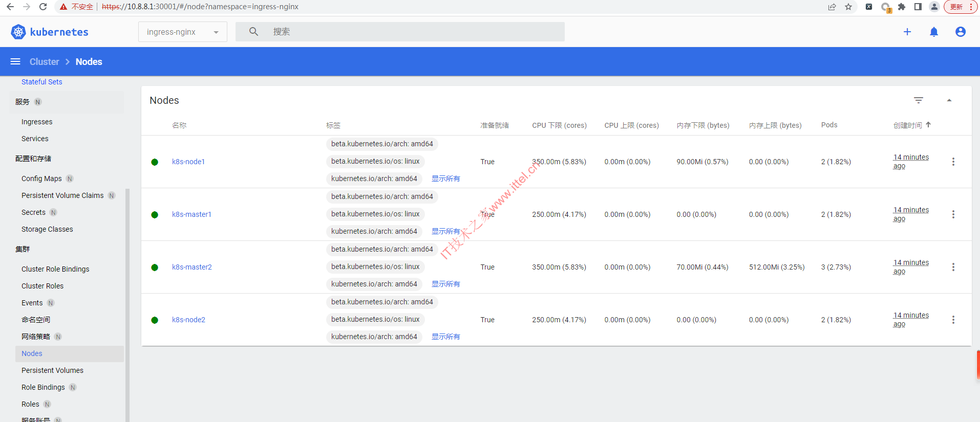Sort by creation time arrow in header
This screenshot has height=422, width=980.
pyautogui.click(x=928, y=125)
